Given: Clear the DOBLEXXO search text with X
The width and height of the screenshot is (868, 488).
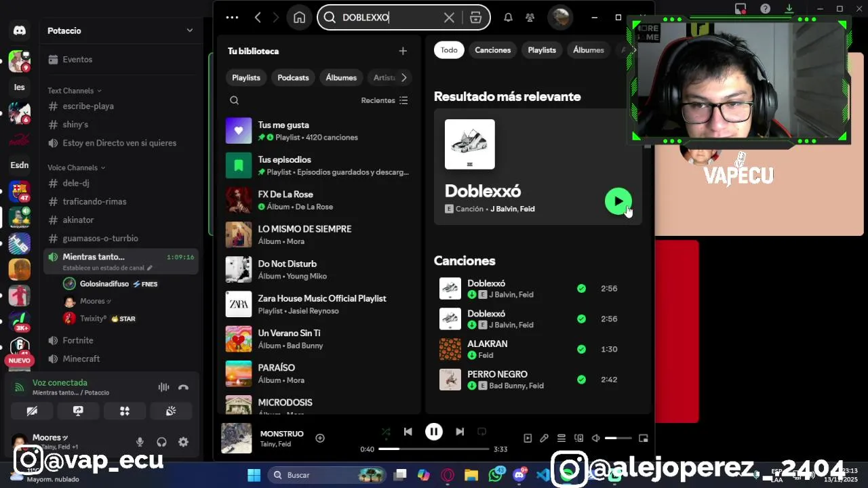Looking at the screenshot, I should click(449, 18).
